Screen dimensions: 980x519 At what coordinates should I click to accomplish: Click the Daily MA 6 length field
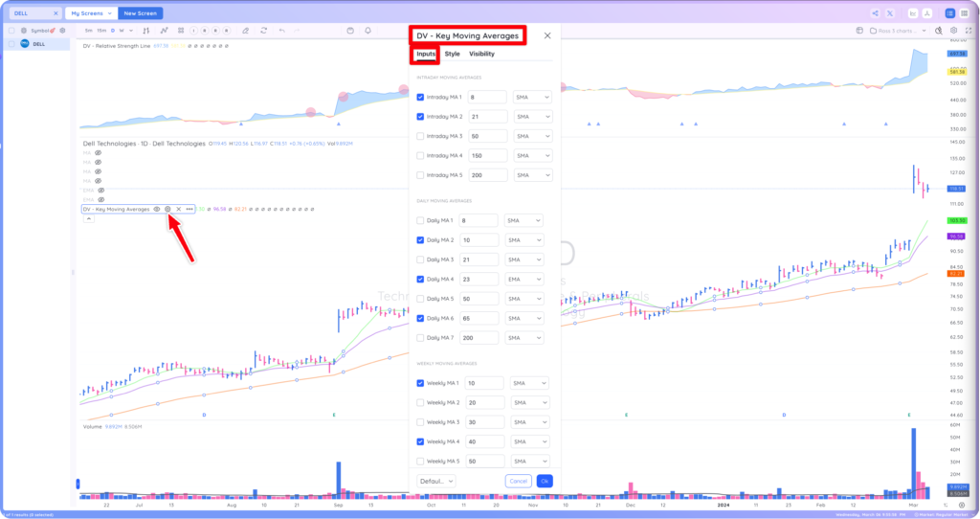point(479,318)
